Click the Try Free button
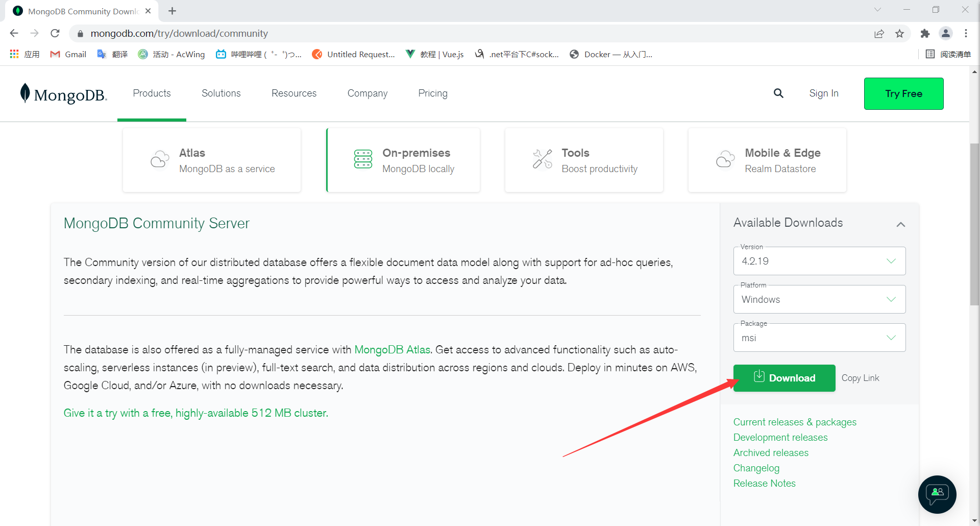The height and width of the screenshot is (526, 980). [903, 93]
